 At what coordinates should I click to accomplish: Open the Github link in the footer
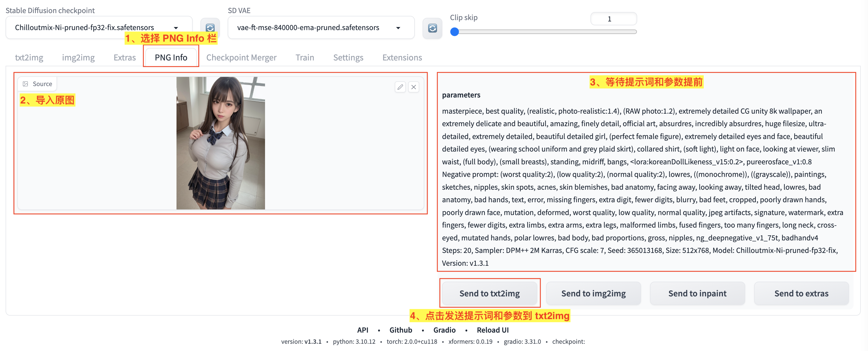pos(400,330)
